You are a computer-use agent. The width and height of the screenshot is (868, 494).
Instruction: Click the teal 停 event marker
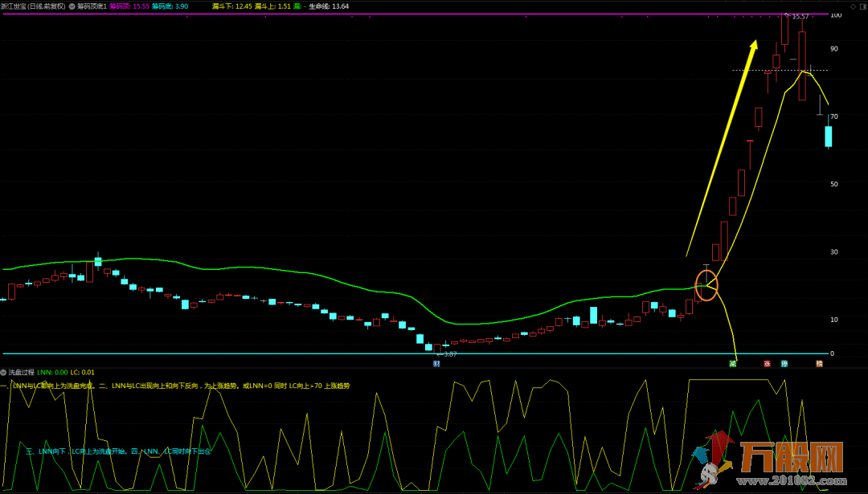(784, 364)
